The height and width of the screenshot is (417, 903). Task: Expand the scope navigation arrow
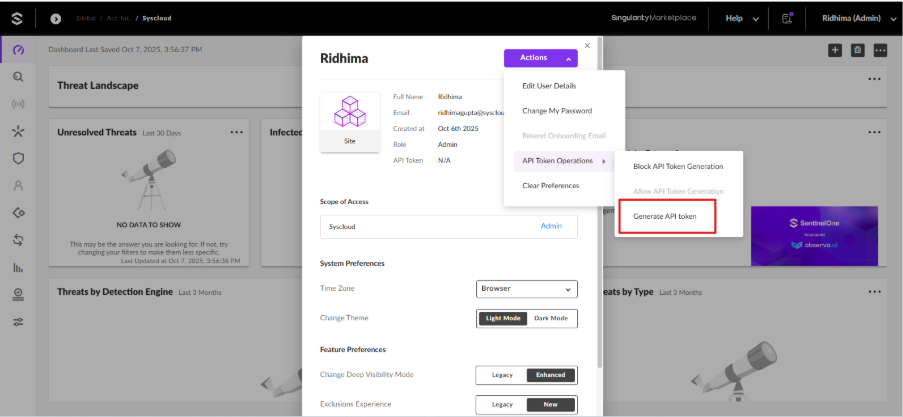[55, 18]
